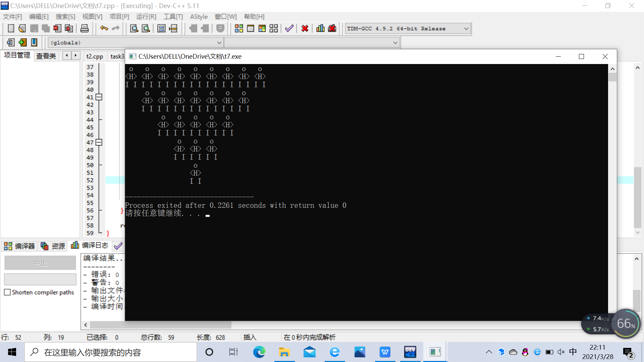Expand the empty members dropdown beside globals
The width and height of the screenshot is (644, 362).
[x=395, y=43]
